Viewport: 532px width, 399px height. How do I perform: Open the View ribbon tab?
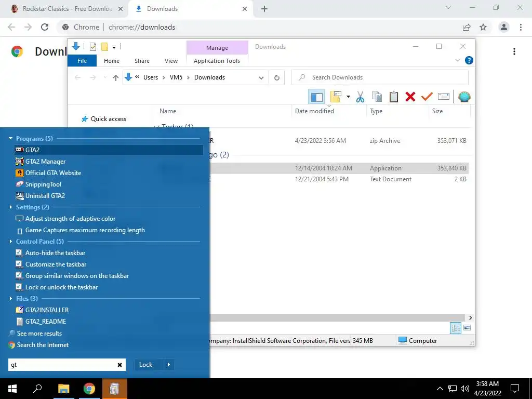point(171,61)
